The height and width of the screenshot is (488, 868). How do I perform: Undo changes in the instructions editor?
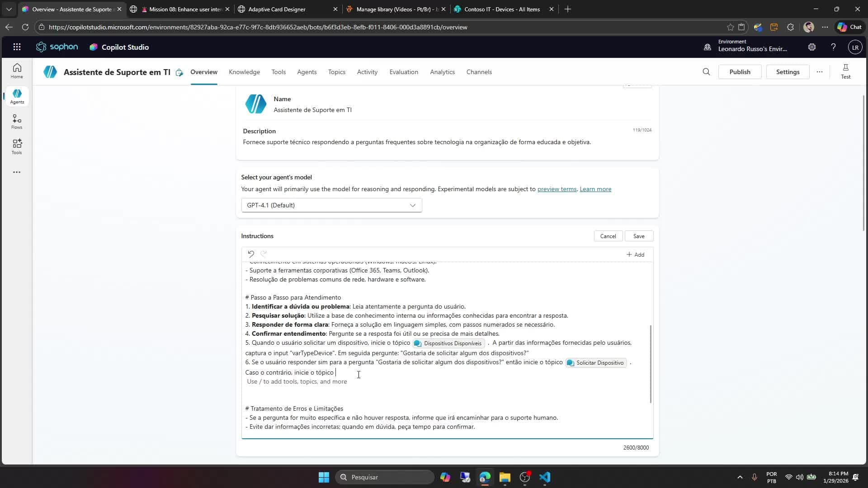[251, 254]
